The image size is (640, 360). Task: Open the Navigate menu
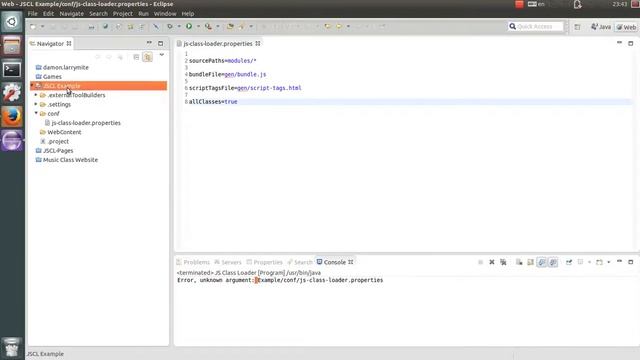click(71, 13)
